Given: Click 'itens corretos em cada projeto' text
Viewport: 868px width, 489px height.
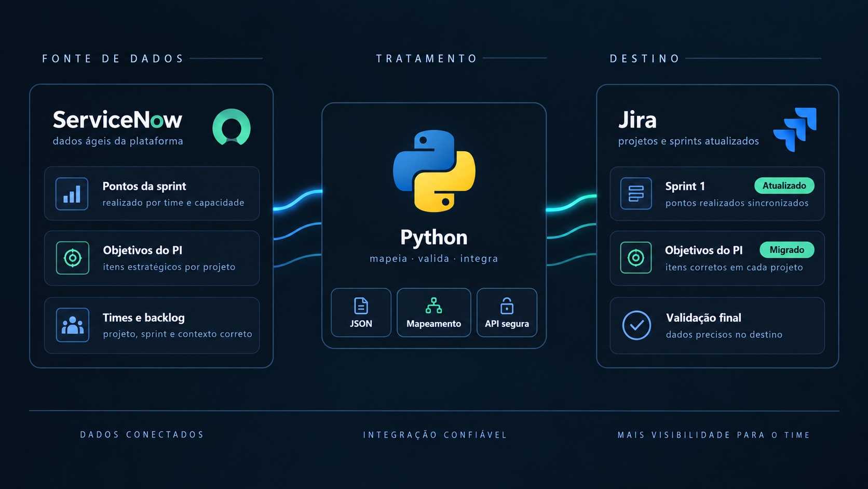Looking at the screenshot, I should point(734,268).
